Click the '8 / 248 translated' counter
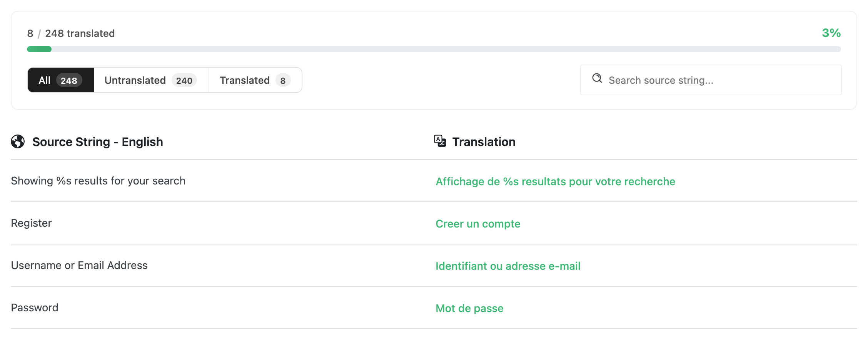The width and height of the screenshot is (868, 339). click(x=71, y=33)
